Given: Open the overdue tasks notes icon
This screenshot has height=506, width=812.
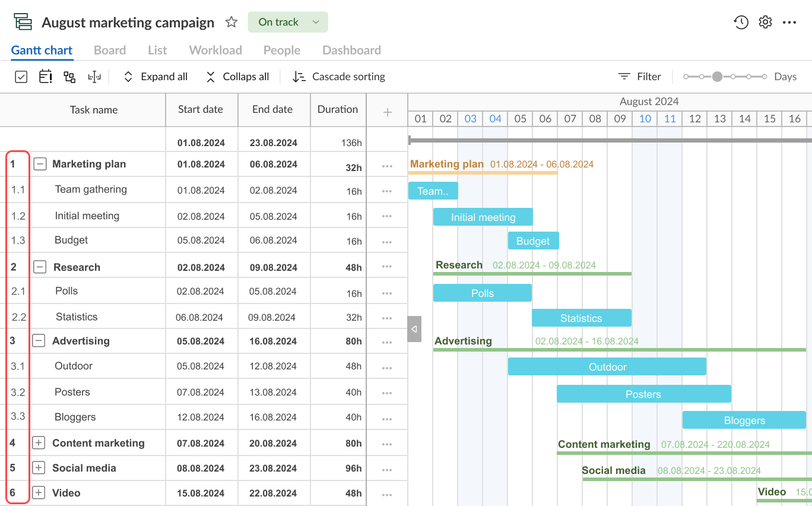Looking at the screenshot, I should click(x=45, y=77).
